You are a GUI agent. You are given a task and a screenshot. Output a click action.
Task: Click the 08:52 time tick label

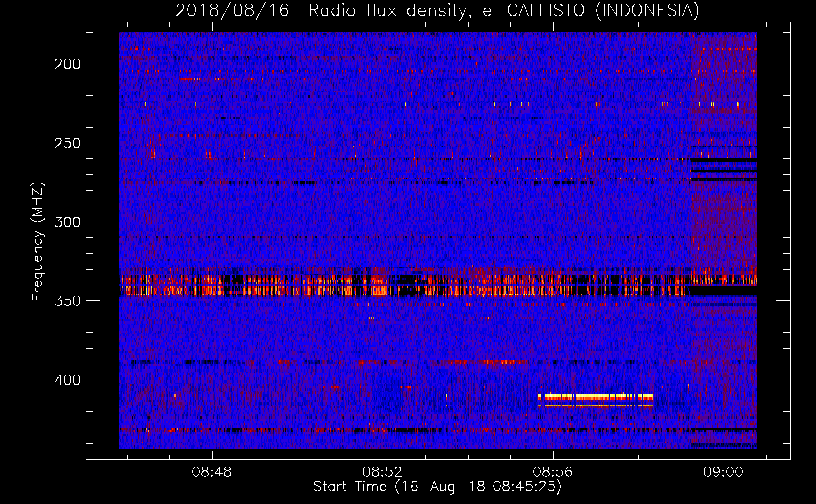pos(382,472)
